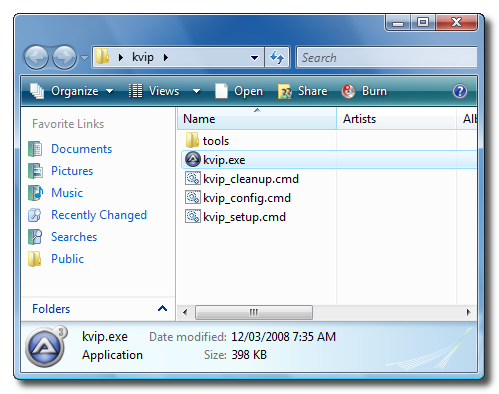Viewport: 499px width, 394px height.
Task: Select the kvip breadcrumb in address bar
Action: pyautogui.click(x=143, y=57)
